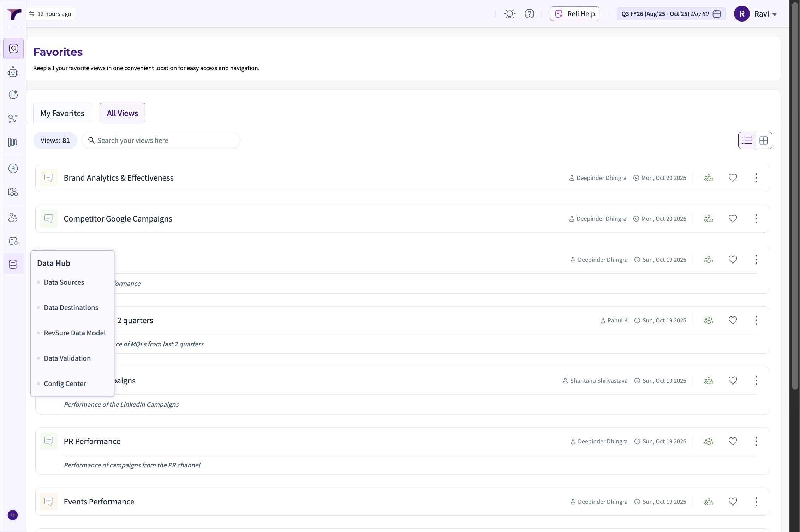
Task: Open the robot agent sidebar icon
Action: 13,72
